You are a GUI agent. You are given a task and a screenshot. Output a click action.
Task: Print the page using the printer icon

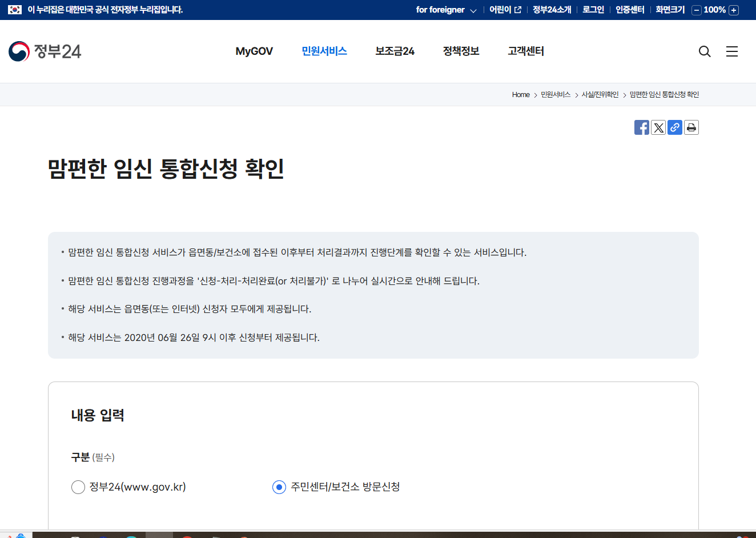point(691,127)
